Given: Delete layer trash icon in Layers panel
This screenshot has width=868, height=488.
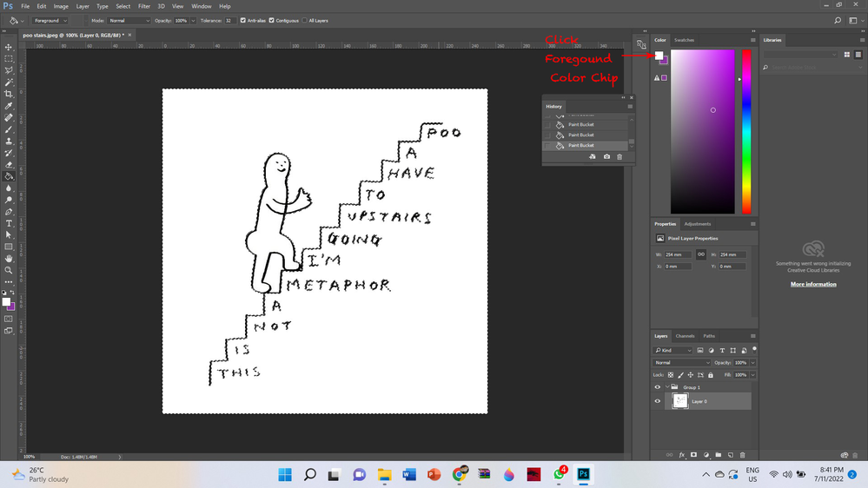Looking at the screenshot, I should tap(742, 455).
